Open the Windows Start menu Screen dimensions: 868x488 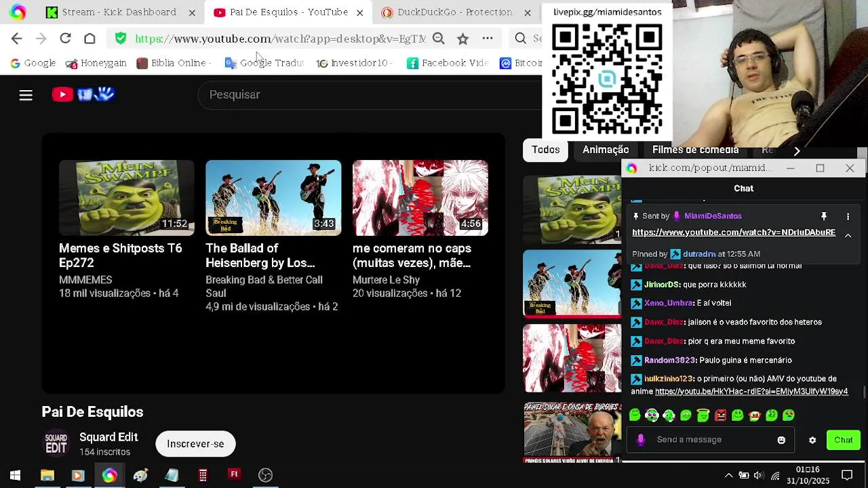click(15, 475)
